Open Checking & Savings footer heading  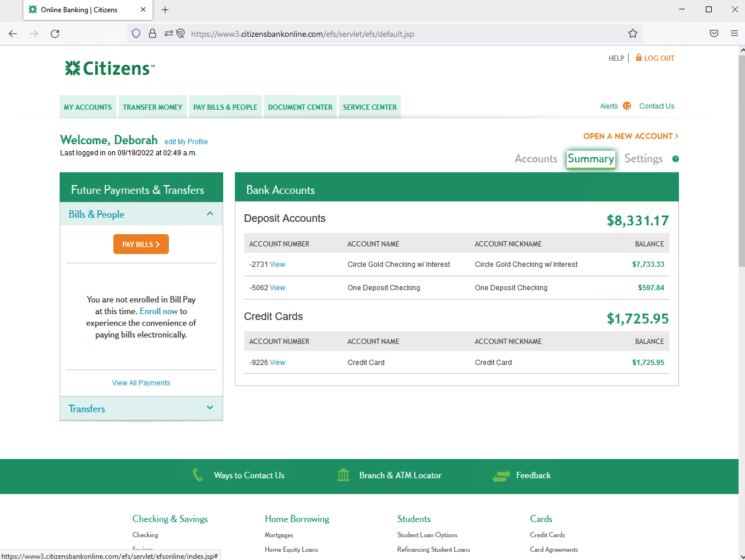170,519
